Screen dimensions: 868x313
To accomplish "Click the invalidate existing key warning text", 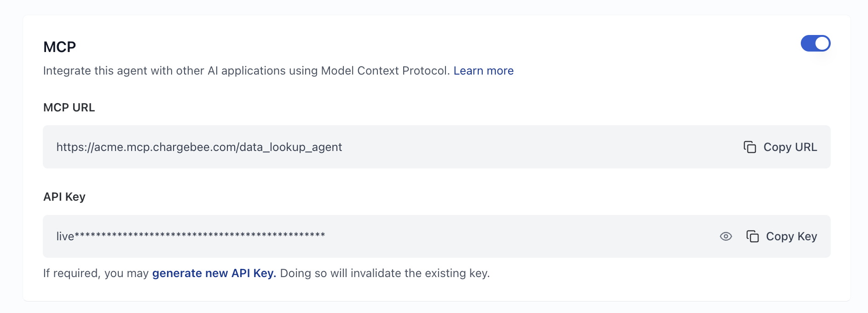I will tap(385, 273).
